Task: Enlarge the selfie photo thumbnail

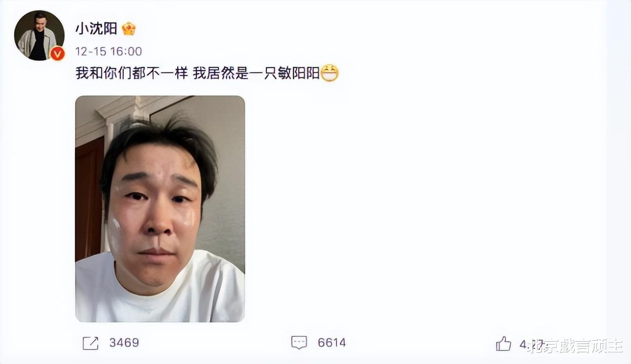Action: 160,209
